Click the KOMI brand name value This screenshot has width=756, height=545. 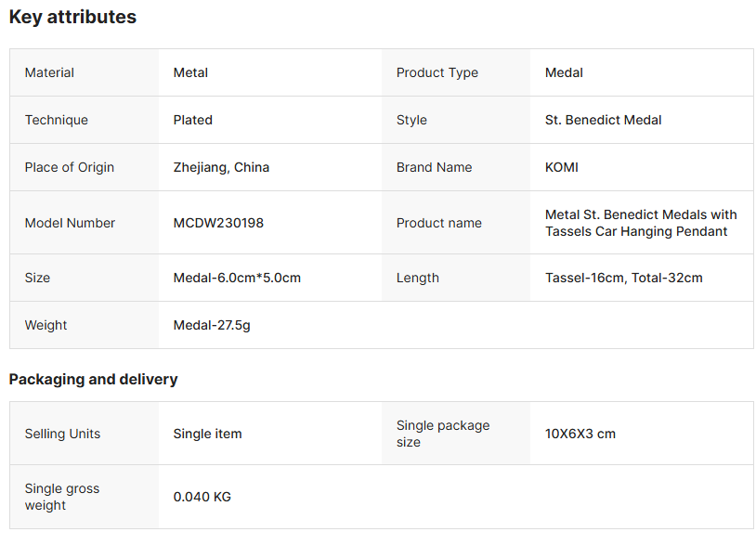click(562, 167)
